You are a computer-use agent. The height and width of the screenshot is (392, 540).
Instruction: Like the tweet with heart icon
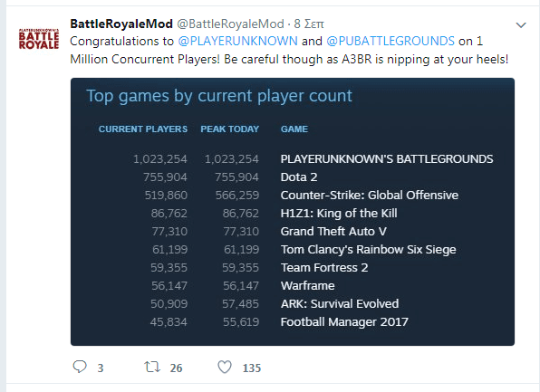click(x=225, y=368)
